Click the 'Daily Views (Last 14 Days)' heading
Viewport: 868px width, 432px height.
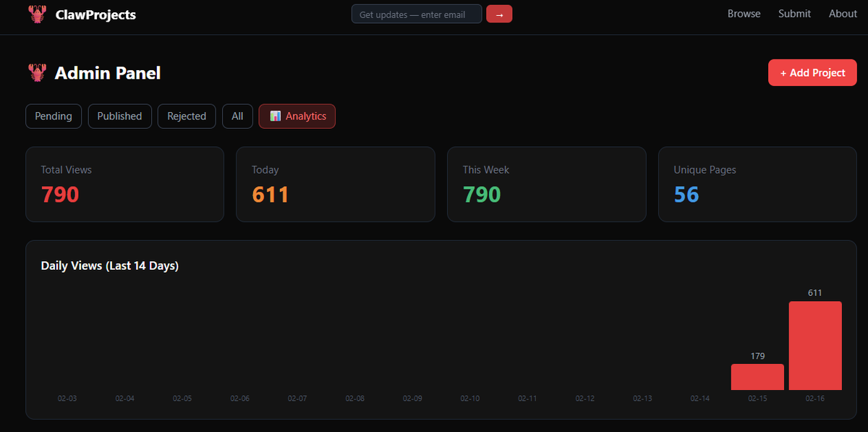point(110,266)
